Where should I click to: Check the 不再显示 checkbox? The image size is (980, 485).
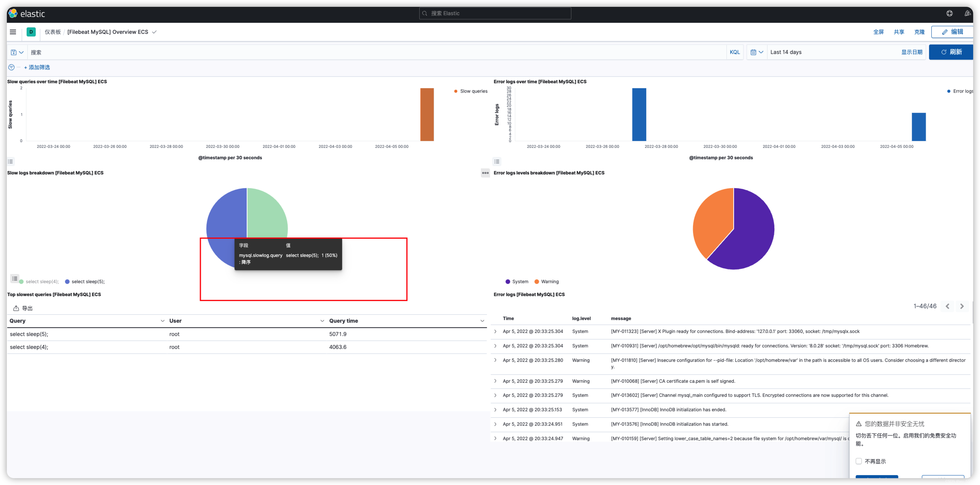point(859,461)
